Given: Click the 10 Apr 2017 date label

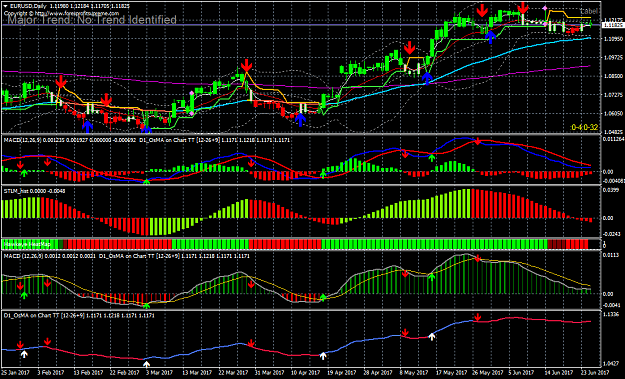Looking at the screenshot, I should (x=306, y=373).
